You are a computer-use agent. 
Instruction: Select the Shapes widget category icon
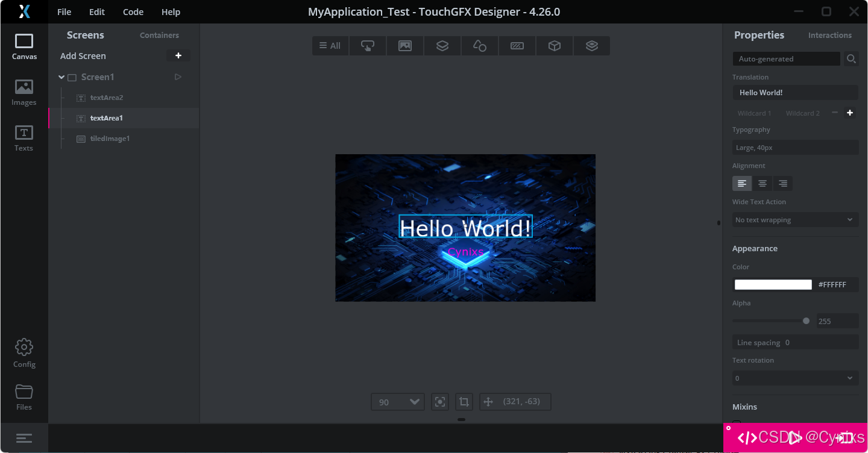point(480,46)
